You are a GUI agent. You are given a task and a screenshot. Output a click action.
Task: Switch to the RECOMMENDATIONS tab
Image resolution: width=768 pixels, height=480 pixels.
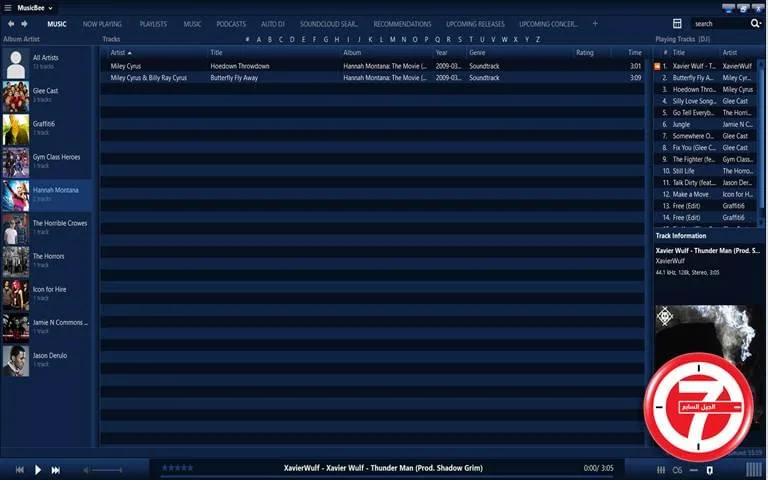[402, 24]
